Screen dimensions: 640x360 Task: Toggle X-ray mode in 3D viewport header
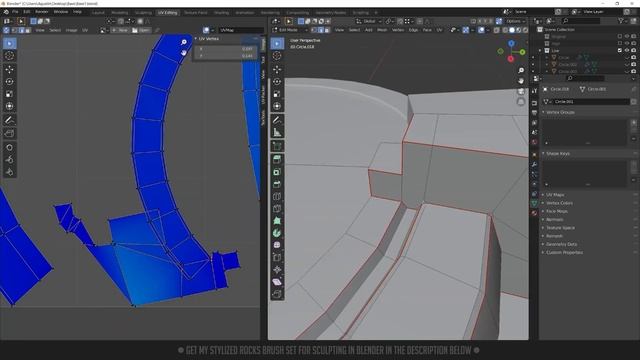point(497,30)
